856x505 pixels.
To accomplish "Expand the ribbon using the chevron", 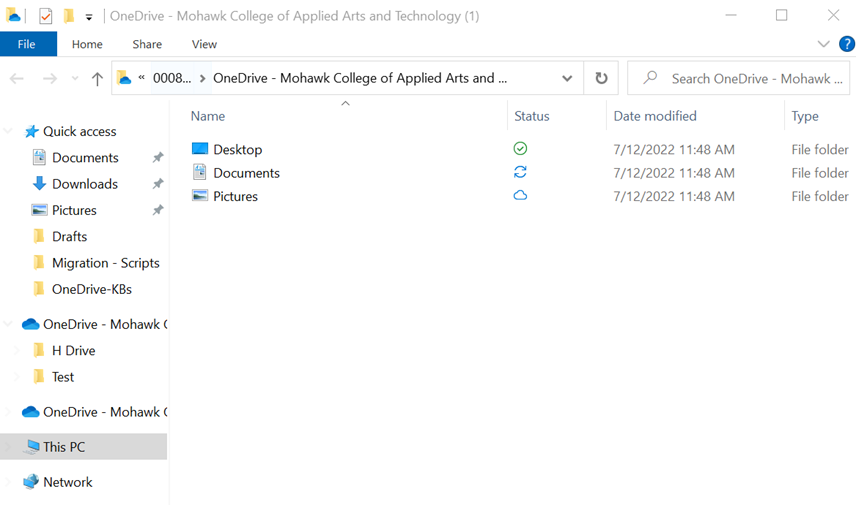I will click(823, 44).
